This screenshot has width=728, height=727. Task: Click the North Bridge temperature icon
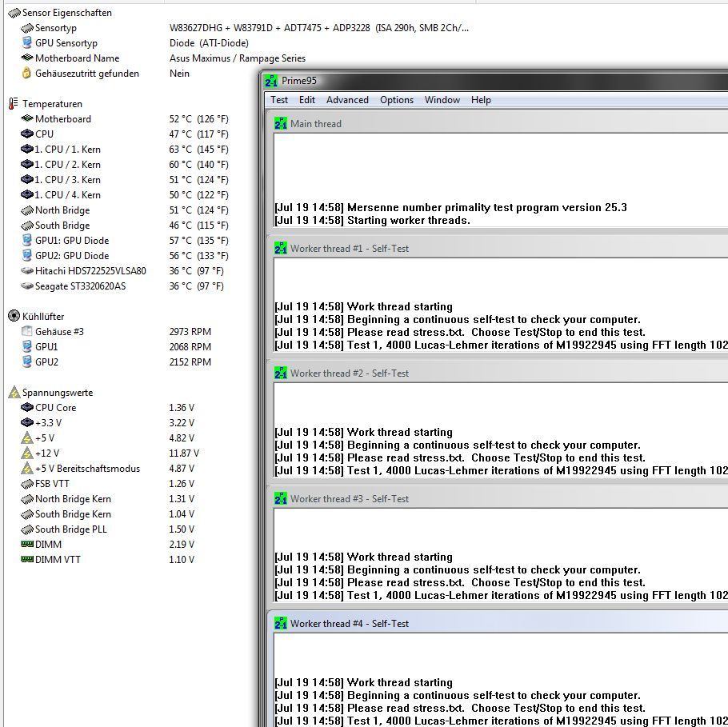(x=27, y=210)
